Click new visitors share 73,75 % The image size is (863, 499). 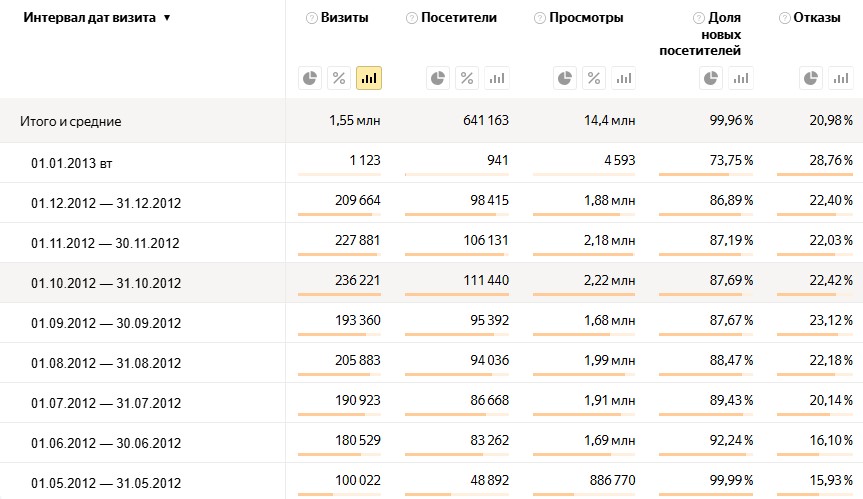point(731,160)
